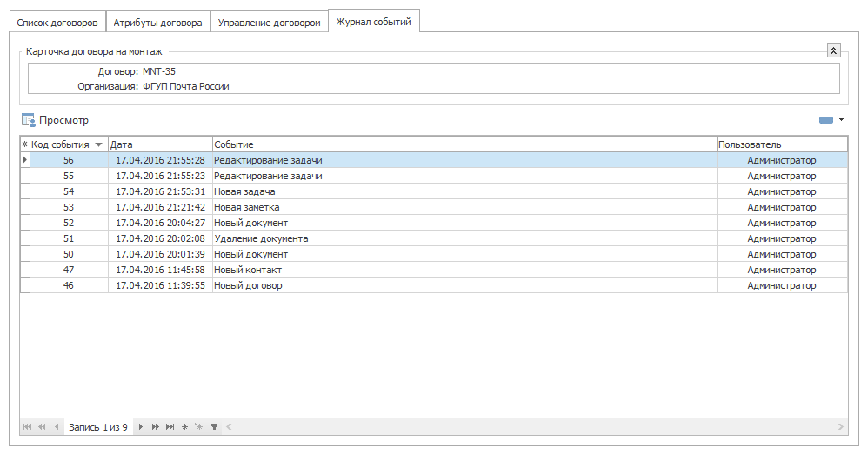This screenshot has width=868, height=455.
Task: Open the filter funnel in navigator
Action: [214, 427]
